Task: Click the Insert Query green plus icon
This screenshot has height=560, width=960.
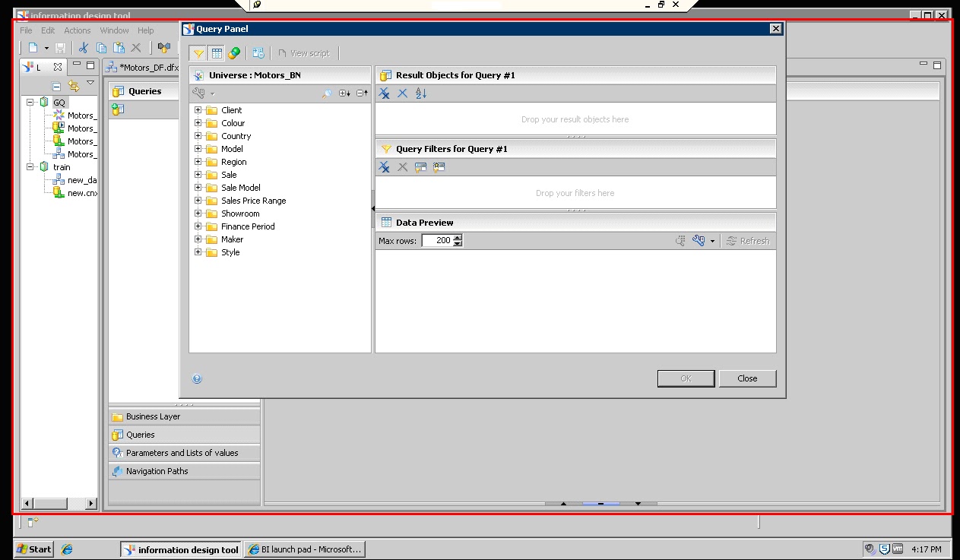Action: [117, 109]
